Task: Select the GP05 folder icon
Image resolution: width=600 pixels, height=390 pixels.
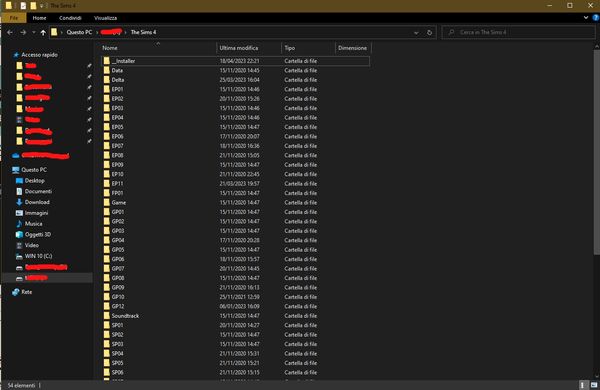Action: point(107,250)
